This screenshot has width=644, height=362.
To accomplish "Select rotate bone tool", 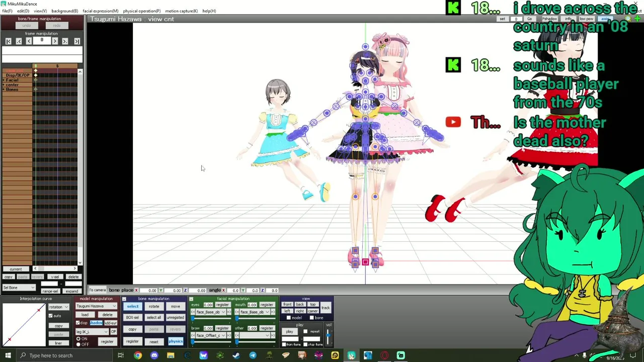I will click(154, 306).
